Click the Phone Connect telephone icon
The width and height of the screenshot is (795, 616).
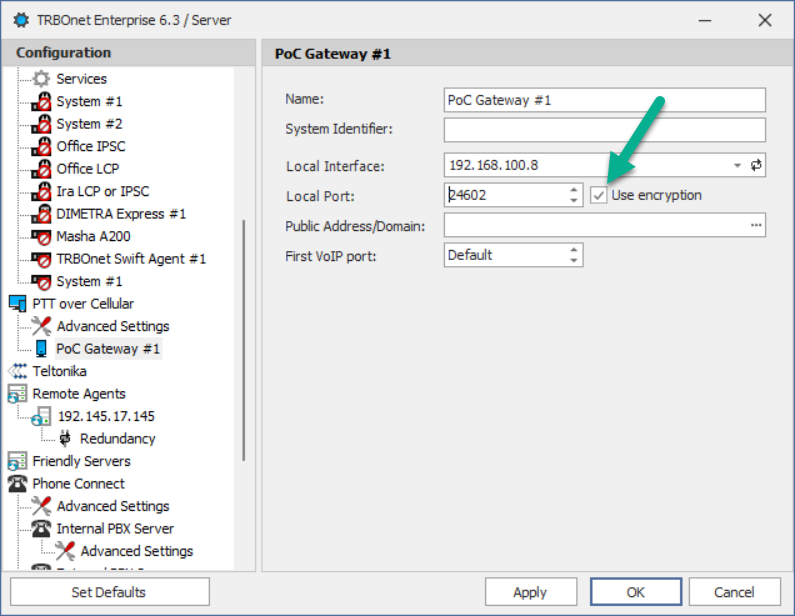click(x=18, y=484)
